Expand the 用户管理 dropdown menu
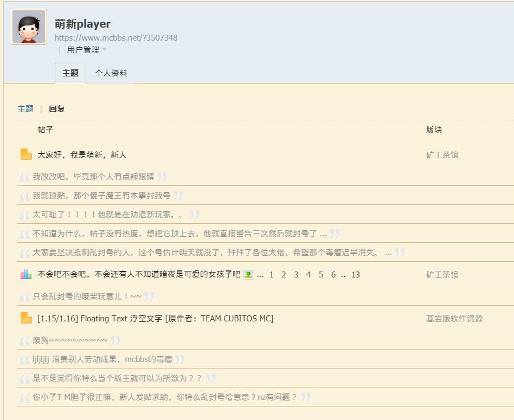514x420 pixels. tap(87, 50)
